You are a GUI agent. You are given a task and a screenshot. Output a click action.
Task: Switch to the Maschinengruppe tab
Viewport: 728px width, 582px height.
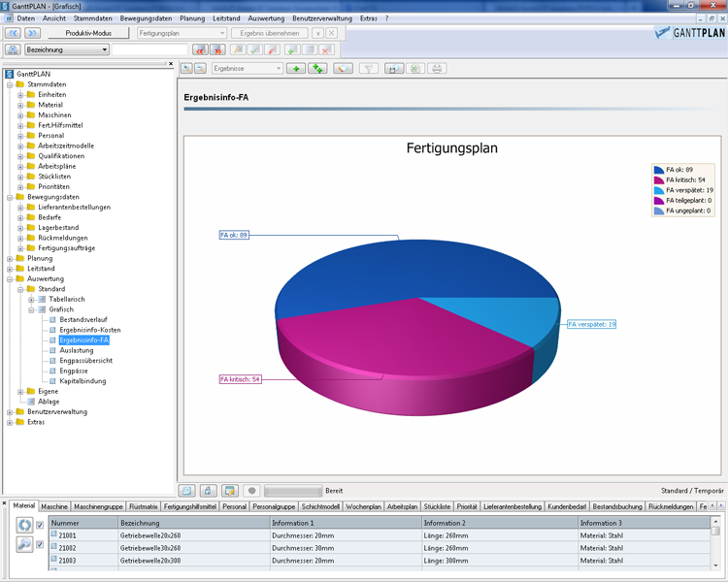(x=99, y=506)
